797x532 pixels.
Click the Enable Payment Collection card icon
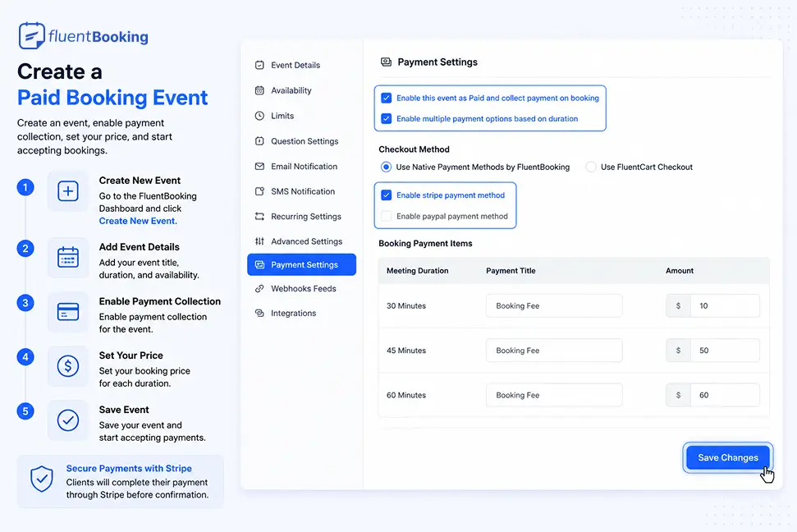tap(67, 312)
